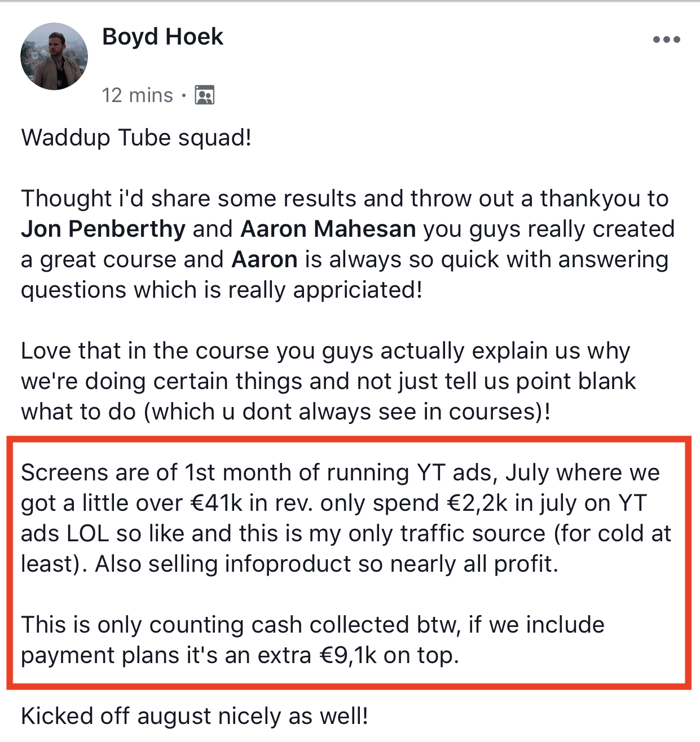Click the bold 'Aaron' before 'is always'
This screenshot has width=700, height=742.
(265, 259)
